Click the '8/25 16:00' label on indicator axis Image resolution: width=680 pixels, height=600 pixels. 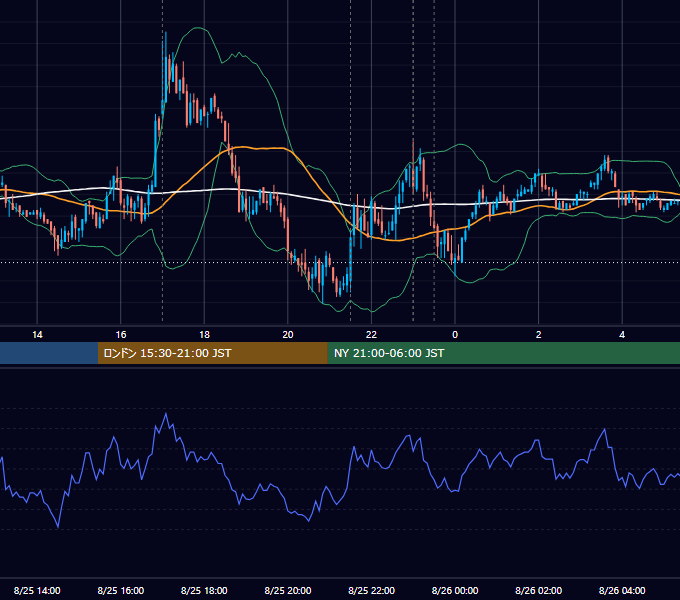coord(121,590)
